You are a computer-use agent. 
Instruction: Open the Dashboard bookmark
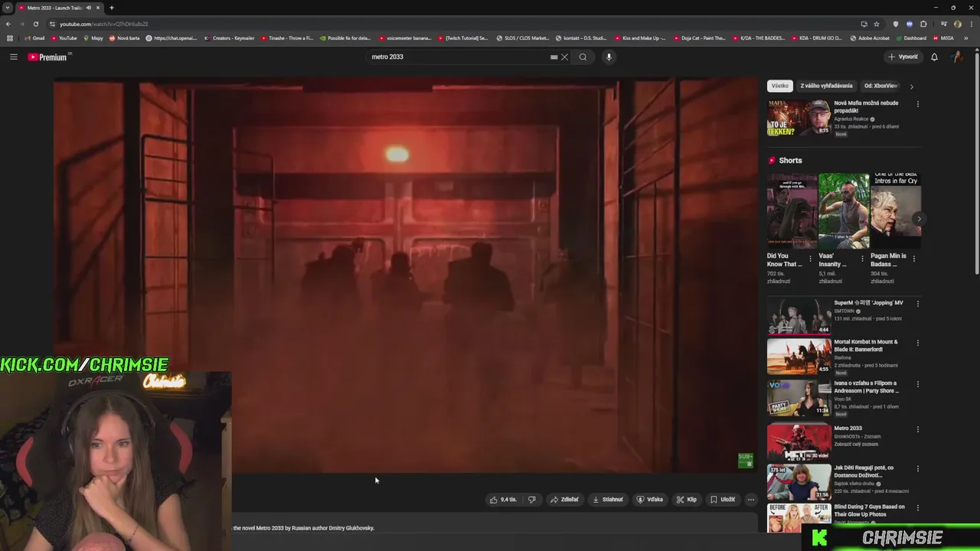point(910,38)
